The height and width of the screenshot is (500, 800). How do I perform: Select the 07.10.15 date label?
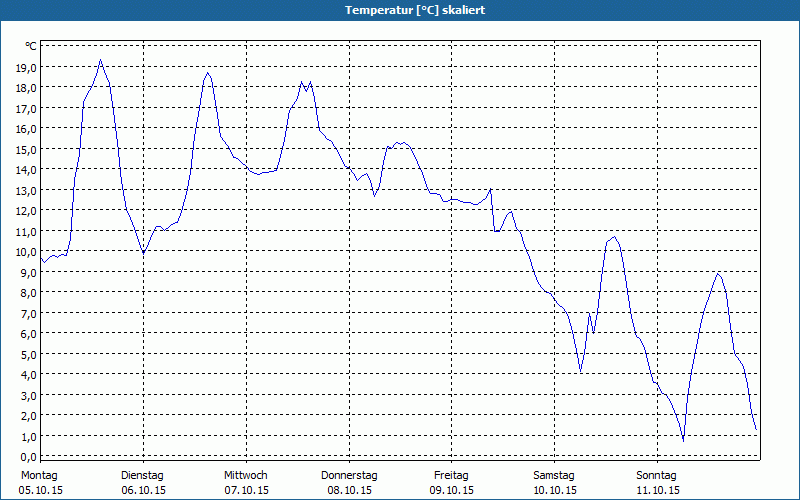(246, 490)
